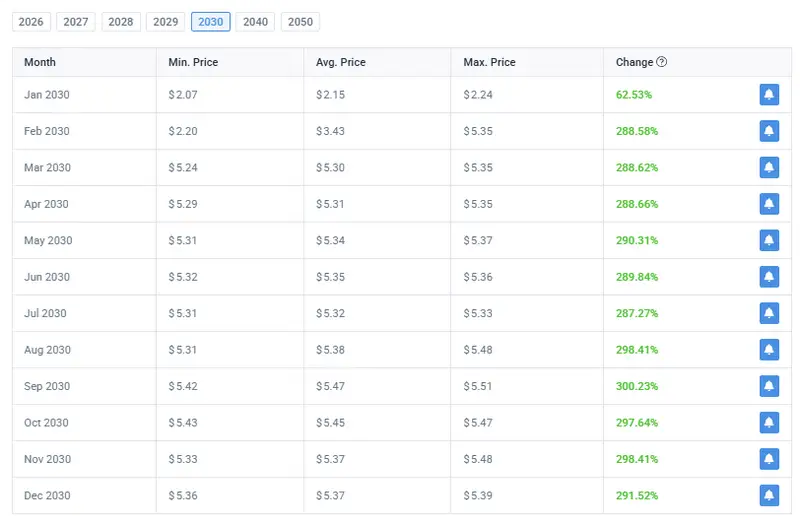Image resolution: width=800 pixels, height=524 pixels.
Task: Open the 2028 forecast tab
Action: pos(121,22)
